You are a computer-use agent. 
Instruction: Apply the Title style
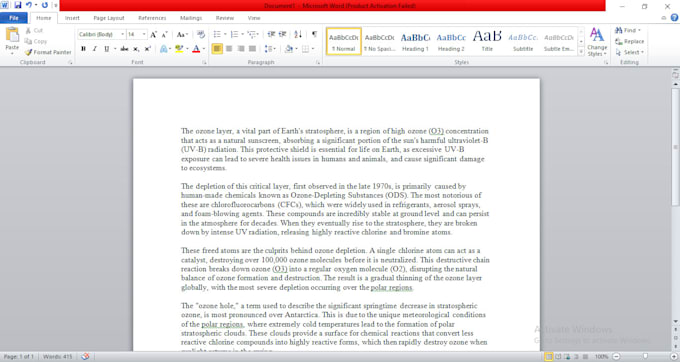[487, 42]
